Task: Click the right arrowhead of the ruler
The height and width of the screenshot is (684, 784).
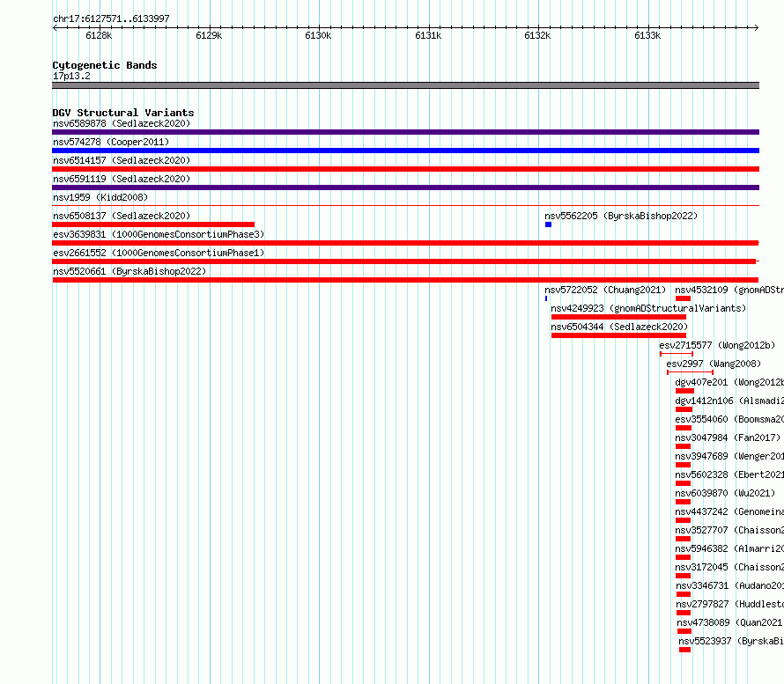Action: pyautogui.click(x=757, y=28)
